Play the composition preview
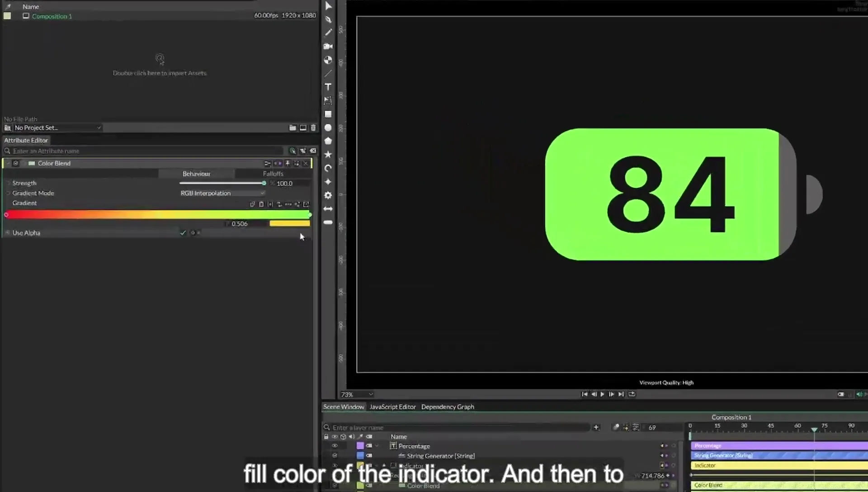Image resolution: width=868 pixels, height=492 pixels. (x=602, y=394)
